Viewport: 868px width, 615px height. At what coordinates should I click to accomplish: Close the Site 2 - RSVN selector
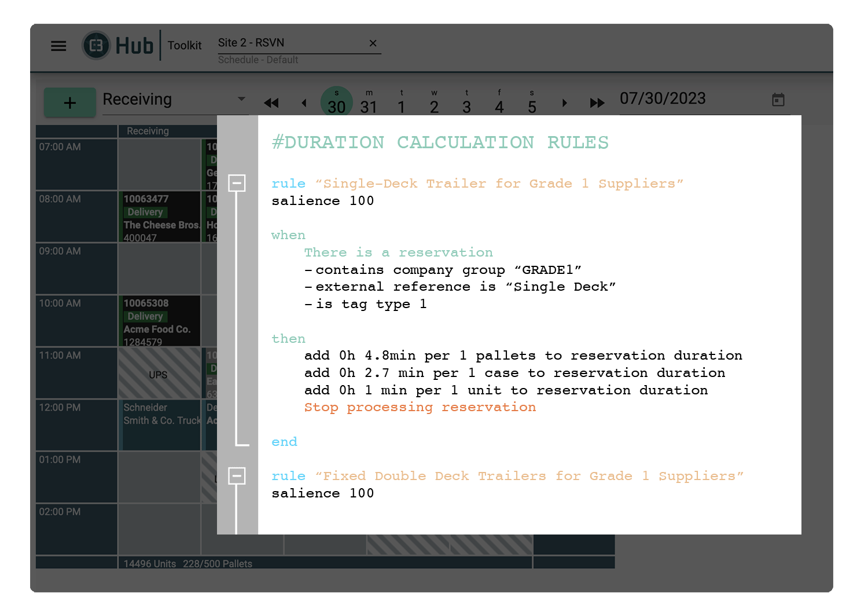pyautogui.click(x=373, y=43)
